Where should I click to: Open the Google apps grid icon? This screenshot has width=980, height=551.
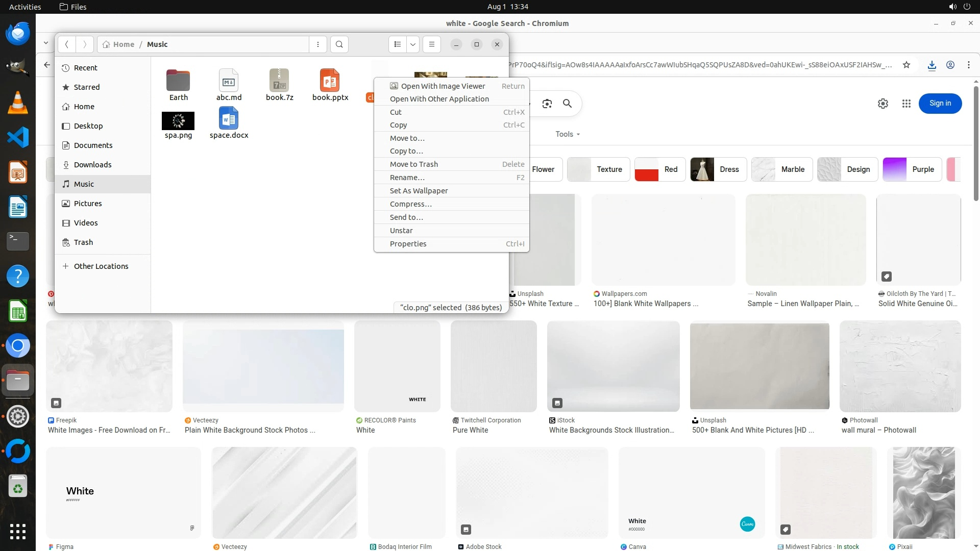906,104
